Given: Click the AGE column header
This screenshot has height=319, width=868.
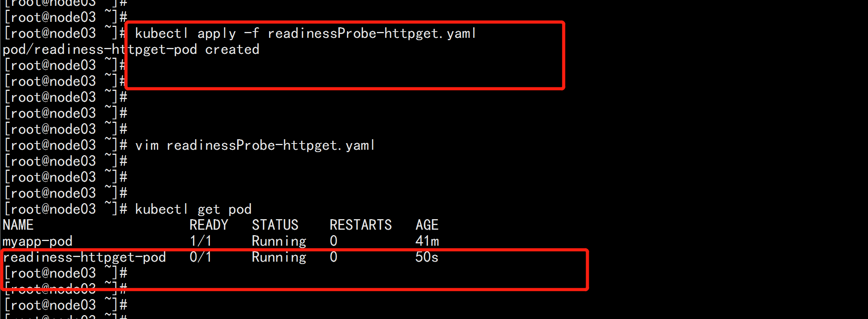Looking at the screenshot, I should tap(427, 225).
